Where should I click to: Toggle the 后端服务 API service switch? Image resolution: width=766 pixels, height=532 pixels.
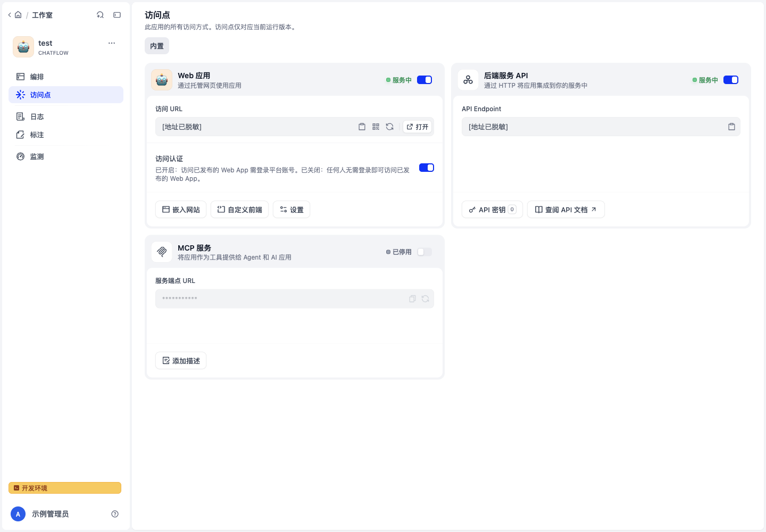[731, 80]
